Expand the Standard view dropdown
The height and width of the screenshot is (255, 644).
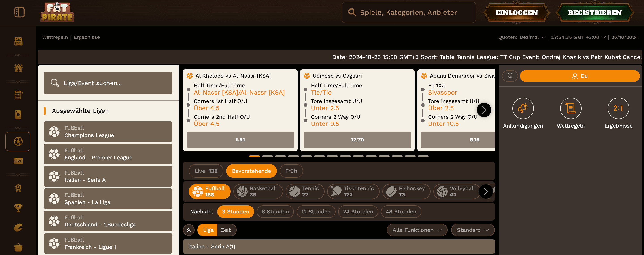tap(472, 230)
